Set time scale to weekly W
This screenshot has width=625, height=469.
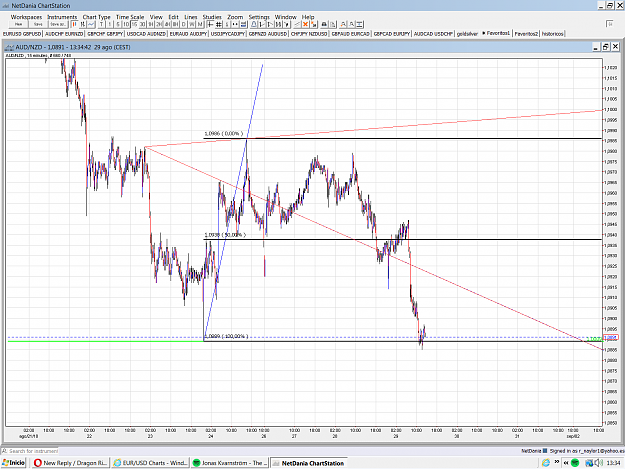(x=192, y=24)
